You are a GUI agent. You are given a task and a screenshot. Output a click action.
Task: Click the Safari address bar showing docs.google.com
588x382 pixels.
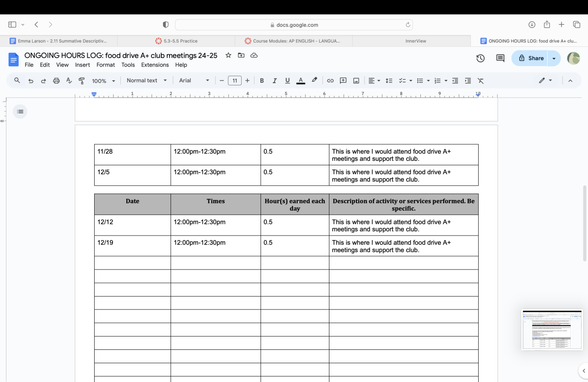(294, 25)
